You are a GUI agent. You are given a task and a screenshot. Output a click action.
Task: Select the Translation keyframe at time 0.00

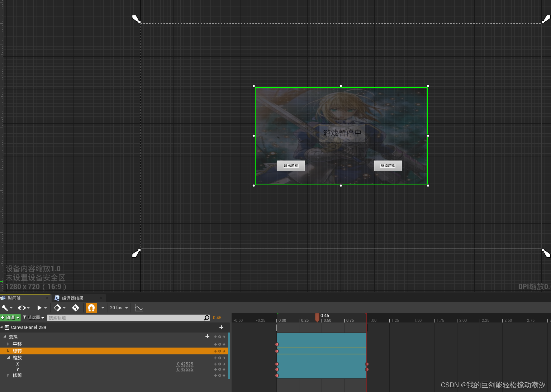pyautogui.click(x=277, y=344)
